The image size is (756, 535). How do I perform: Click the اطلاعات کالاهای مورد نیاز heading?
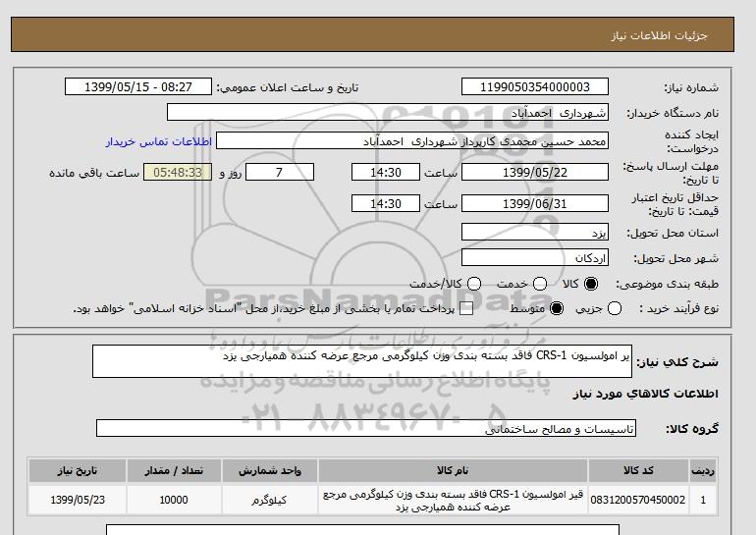tap(646, 394)
